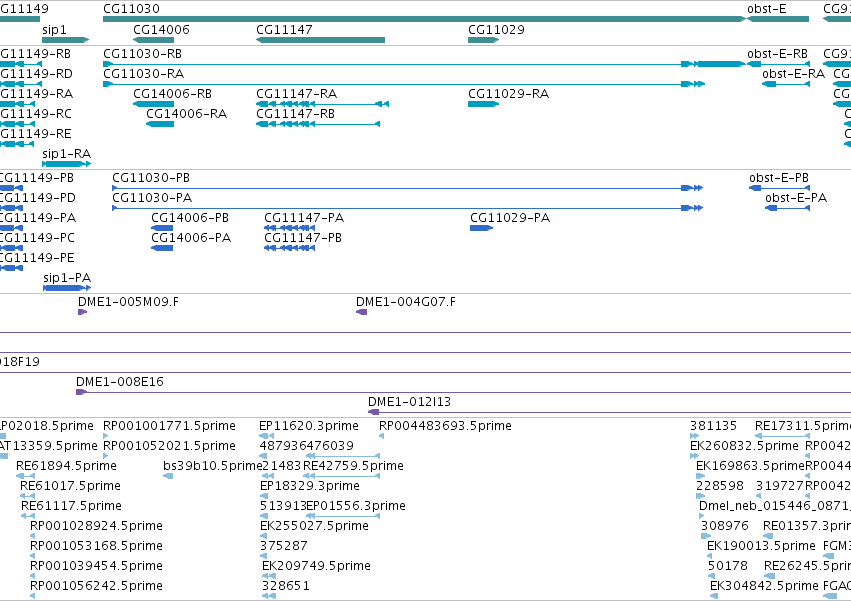This screenshot has width=851, height=601.
Task: Click the RP001052021.5prime EST label
Action: [x=169, y=446]
